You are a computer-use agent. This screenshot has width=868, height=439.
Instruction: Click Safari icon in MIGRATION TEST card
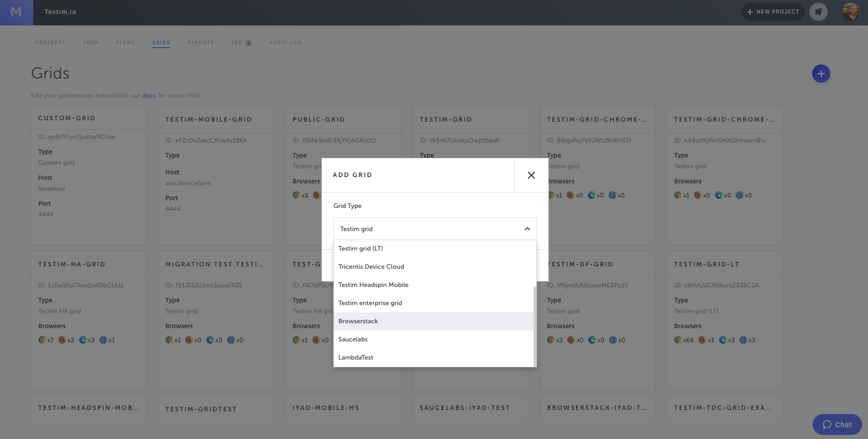pyautogui.click(x=231, y=340)
